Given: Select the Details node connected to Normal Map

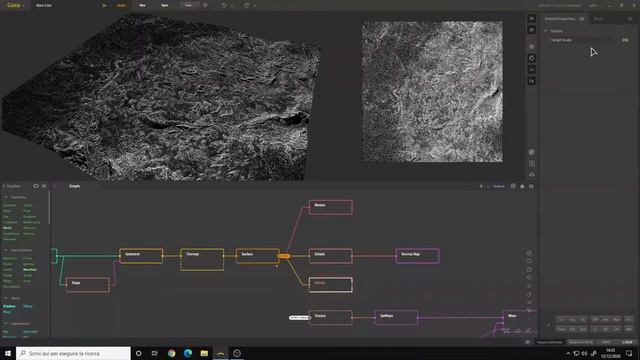Looking at the screenshot, I should [331, 256].
